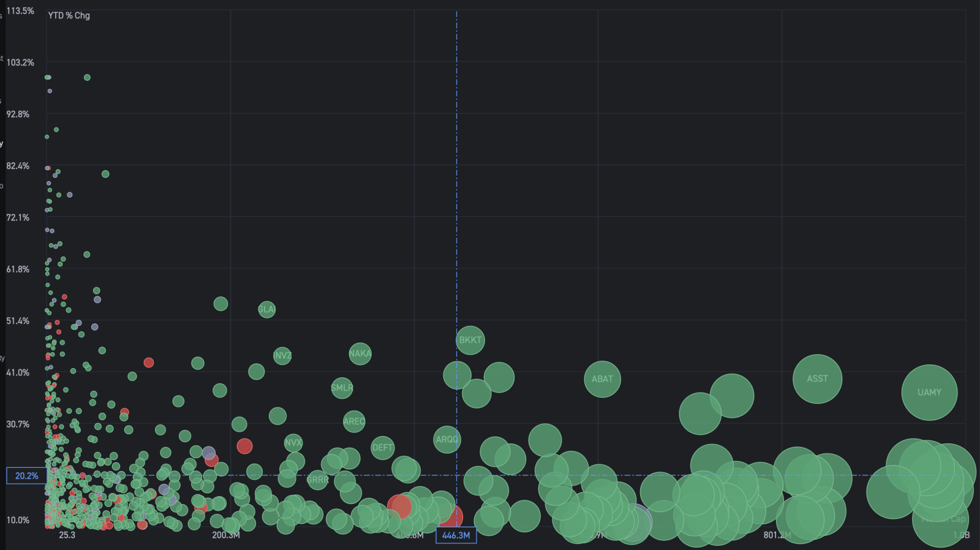The height and width of the screenshot is (550, 980).
Task: Click the AREC data bubble
Action: coord(354,421)
